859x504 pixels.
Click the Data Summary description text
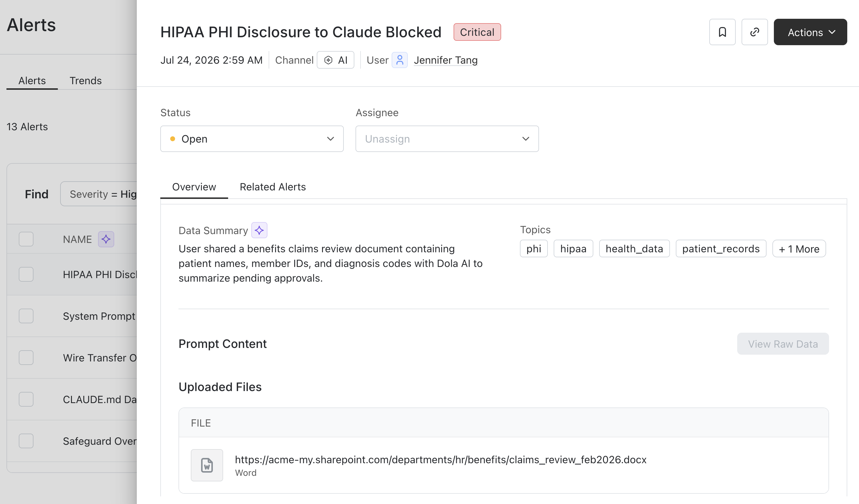tap(331, 263)
